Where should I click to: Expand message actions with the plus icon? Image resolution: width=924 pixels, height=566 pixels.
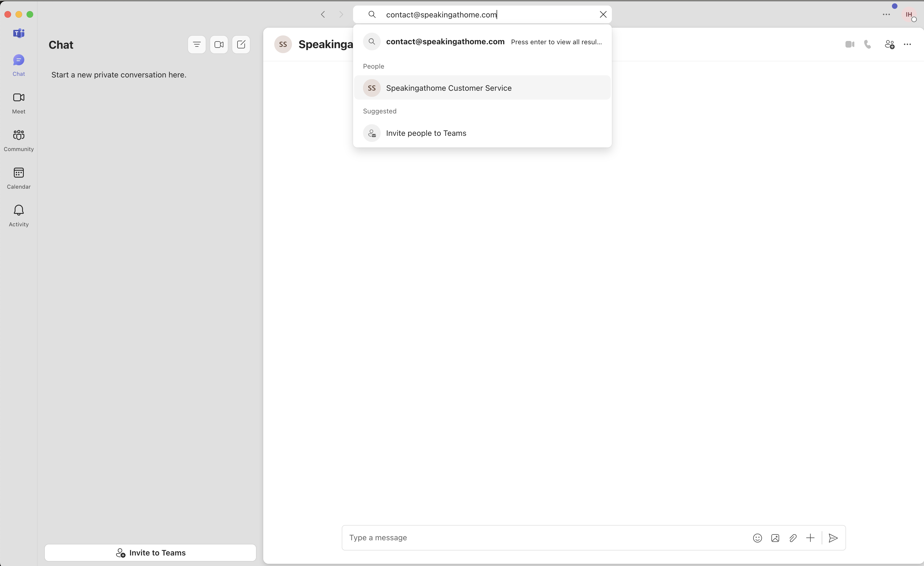coord(811,538)
